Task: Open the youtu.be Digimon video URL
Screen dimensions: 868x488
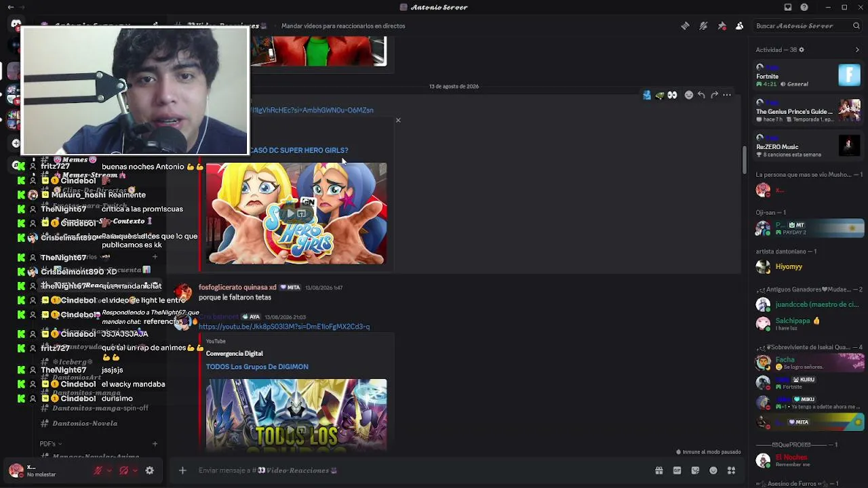Action: [x=284, y=327]
